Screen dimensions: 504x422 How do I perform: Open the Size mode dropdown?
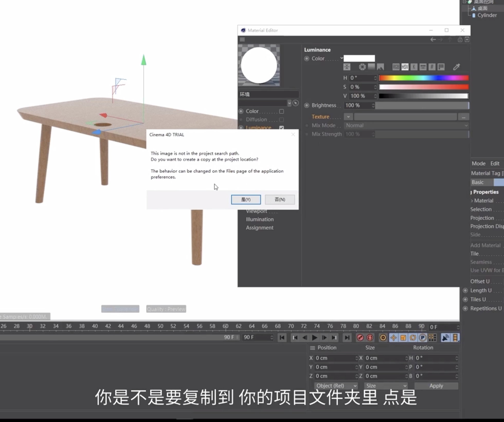click(386, 386)
